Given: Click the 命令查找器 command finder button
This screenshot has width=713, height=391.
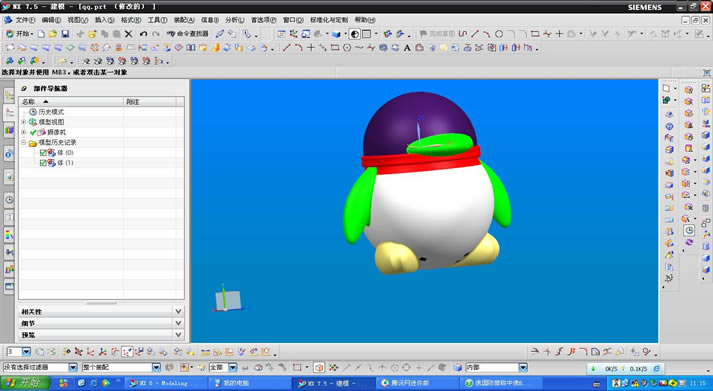Looking at the screenshot, I should point(187,34).
